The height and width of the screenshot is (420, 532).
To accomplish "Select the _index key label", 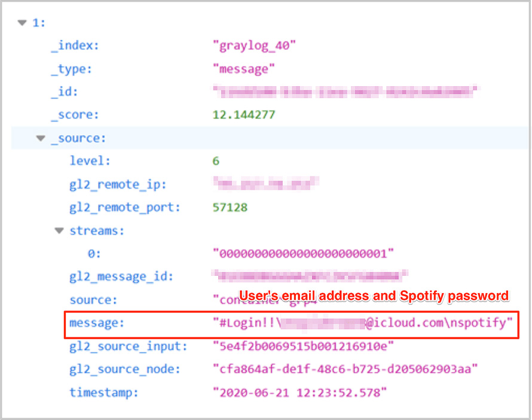I will coord(75,46).
